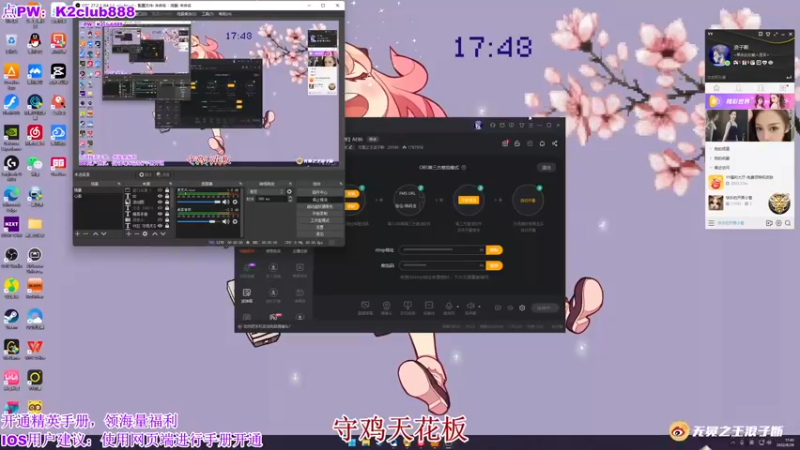Add a new scene in OBS scenes panel

point(78,234)
